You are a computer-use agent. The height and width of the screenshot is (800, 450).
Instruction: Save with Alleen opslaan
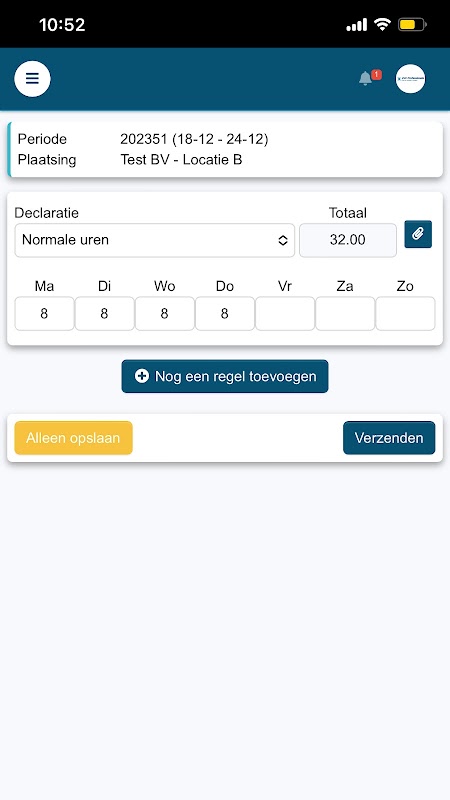coord(73,438)
